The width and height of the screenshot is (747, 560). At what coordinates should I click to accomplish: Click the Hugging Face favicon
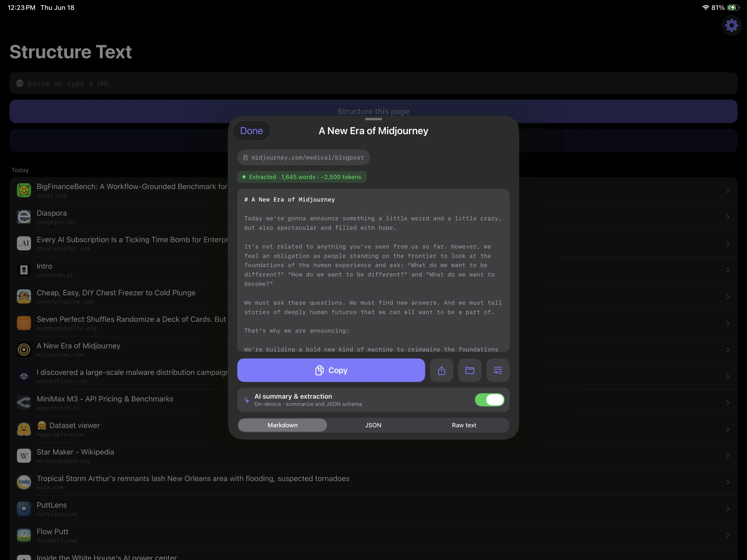(24, 429)
